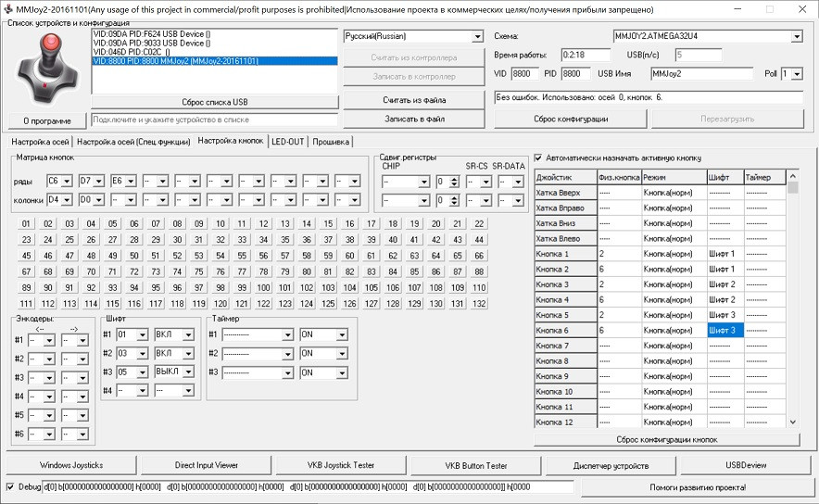Launch USBDeview from the bottom bar
The width and height of the screenshot is (819, 504).
click(745, 465)
